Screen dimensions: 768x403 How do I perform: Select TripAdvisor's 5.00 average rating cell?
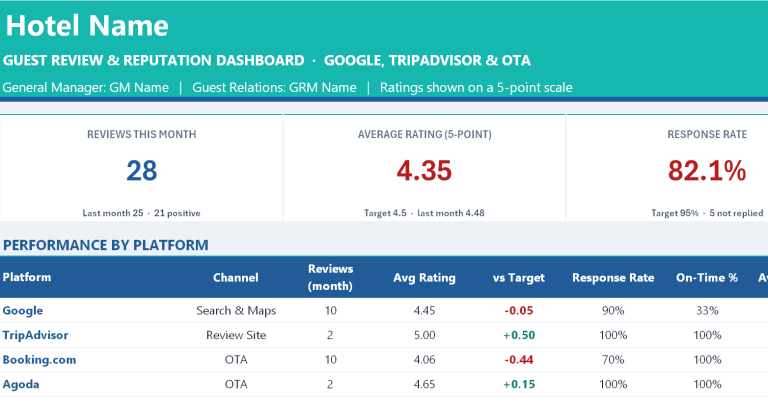(x=424, y=335)
